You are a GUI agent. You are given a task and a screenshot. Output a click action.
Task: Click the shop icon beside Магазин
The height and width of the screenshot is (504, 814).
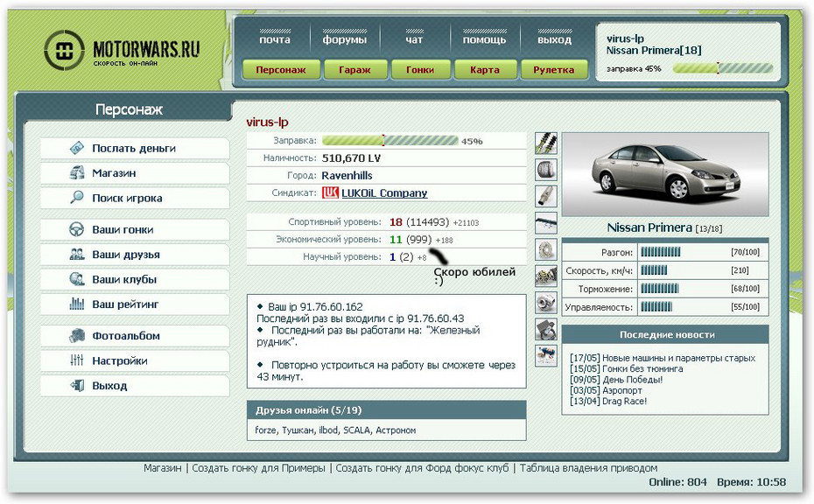pyautogui.click(x=77, y=173)
